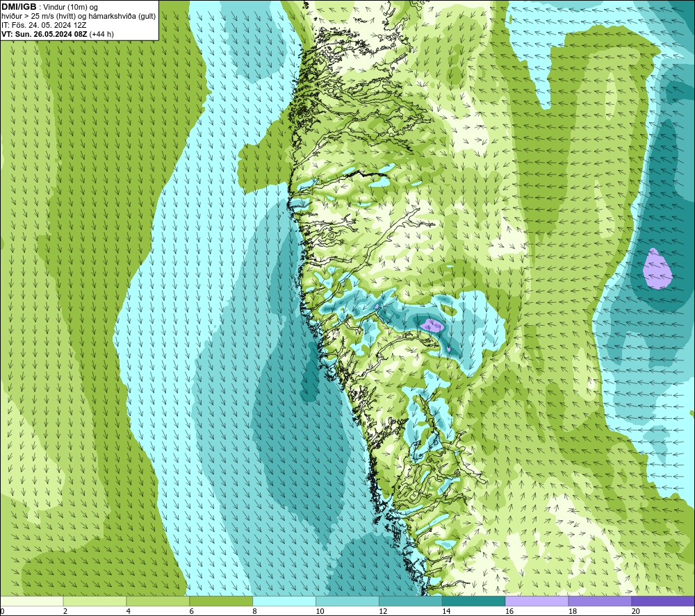695x616 pixels.
Task: Click the dark teal 14–16 m/s legend swatch
Action: coord(474,601)
